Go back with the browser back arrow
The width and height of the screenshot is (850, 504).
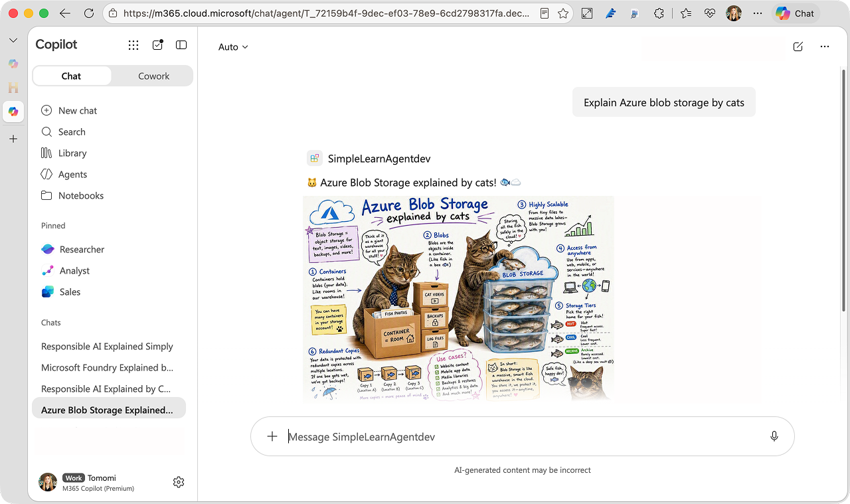point(64,13)
